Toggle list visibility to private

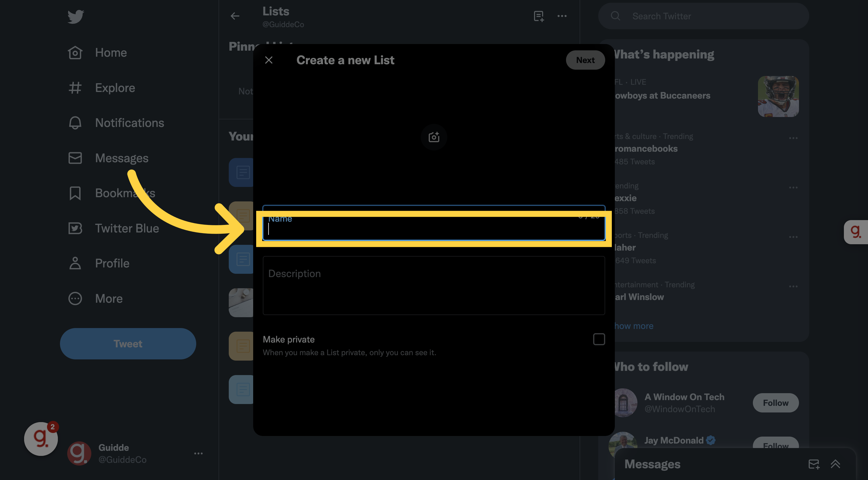pyautogui.click(x=599, y=339)
